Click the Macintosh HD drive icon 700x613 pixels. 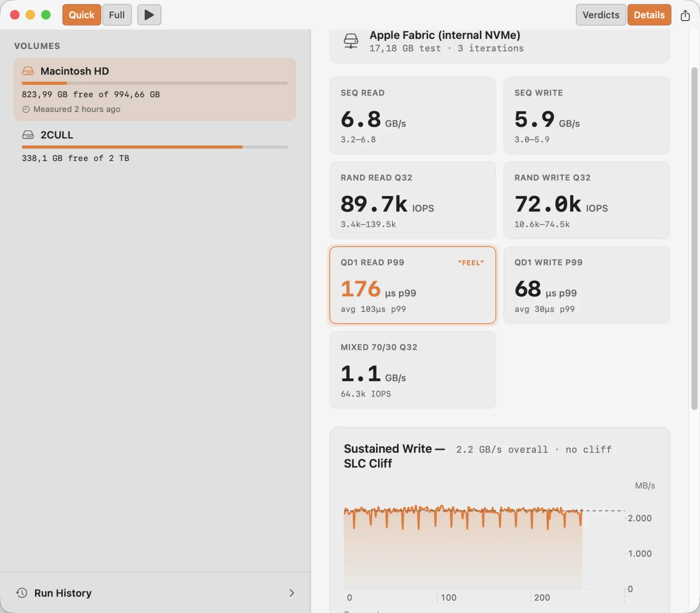point(28,71)
